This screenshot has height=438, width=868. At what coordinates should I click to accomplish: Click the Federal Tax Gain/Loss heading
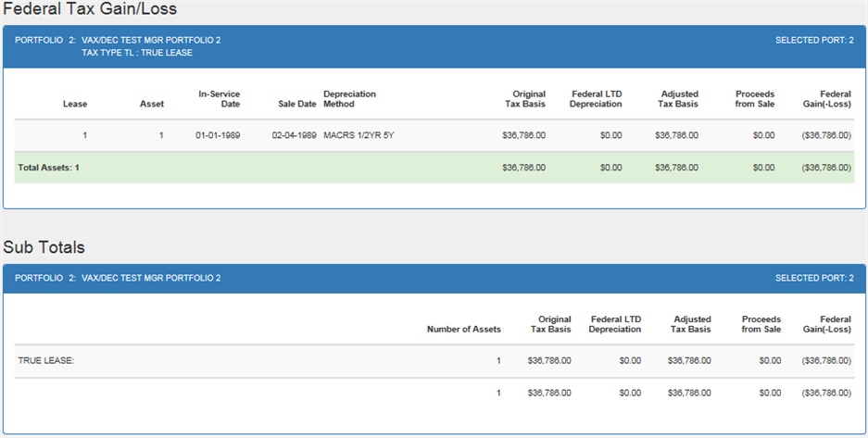coord(90,9)
